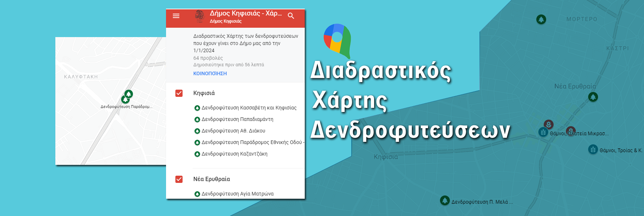Select Δενδροφύτευση Παπαδιαμάντη list entry
This screenshot has width=644, height=216.
237,119
